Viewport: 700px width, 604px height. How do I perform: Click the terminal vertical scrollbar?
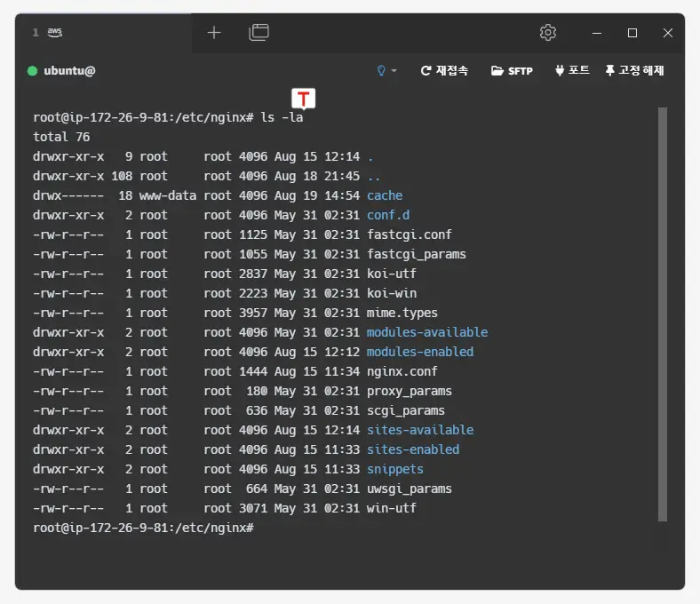coord(662,311)
